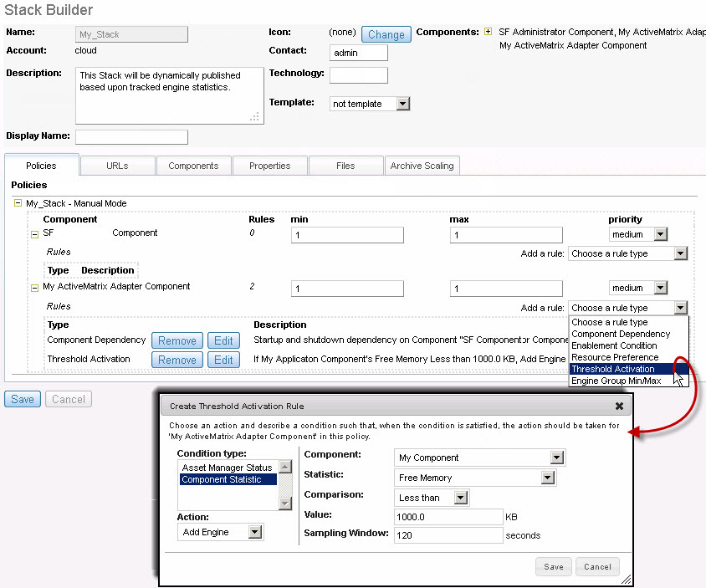Image resolution: width=706 pixels, height=588 pixels.
Task: Edit the Threshold Activation rule
Action: (223, 360)
